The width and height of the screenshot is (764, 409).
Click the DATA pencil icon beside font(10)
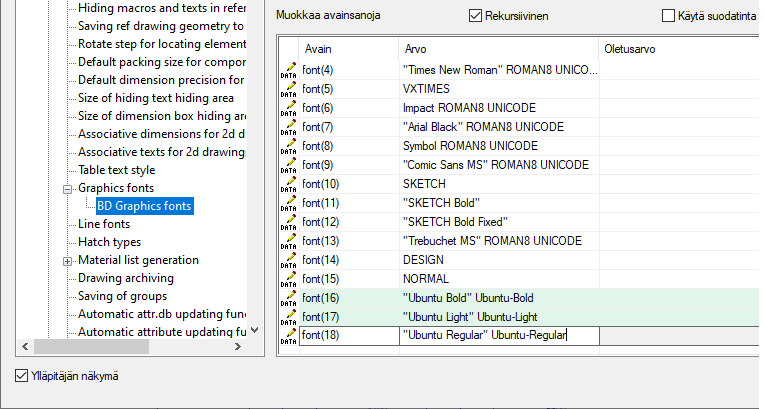(288, 185)
